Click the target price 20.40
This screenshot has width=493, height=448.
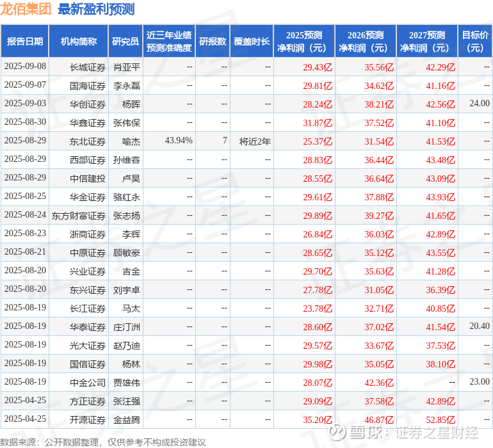click(x=480, y=326)
